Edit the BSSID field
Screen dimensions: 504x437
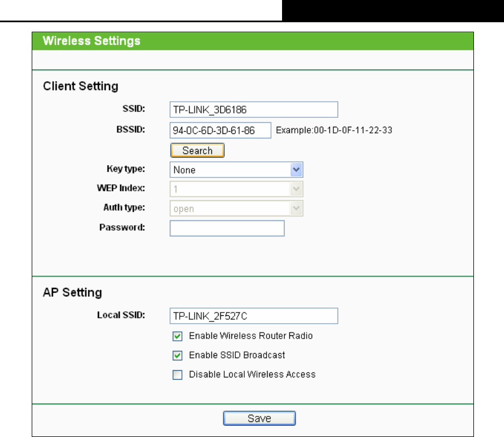[x=220, y=130]
